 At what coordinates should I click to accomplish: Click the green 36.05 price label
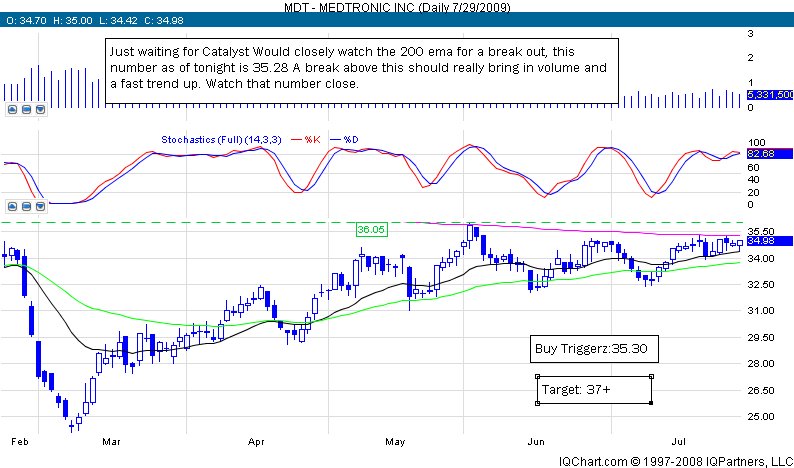371,230
